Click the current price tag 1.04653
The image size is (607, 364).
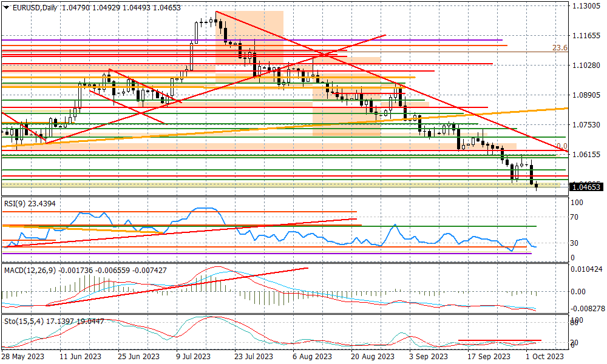tap(586, 187)
